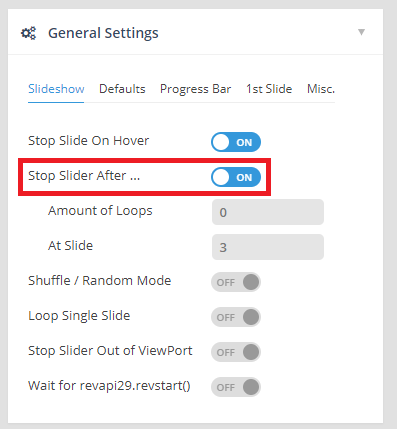Click the Stop Slide On Hover label
This screenshot has width=397, height=429.
(x=88, y=141)
